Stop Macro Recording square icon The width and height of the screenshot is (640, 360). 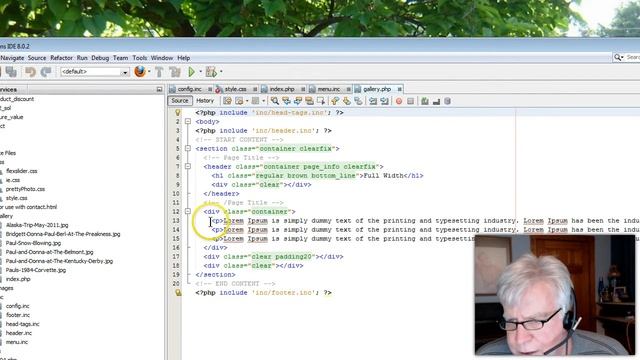(x=410, y=101)
